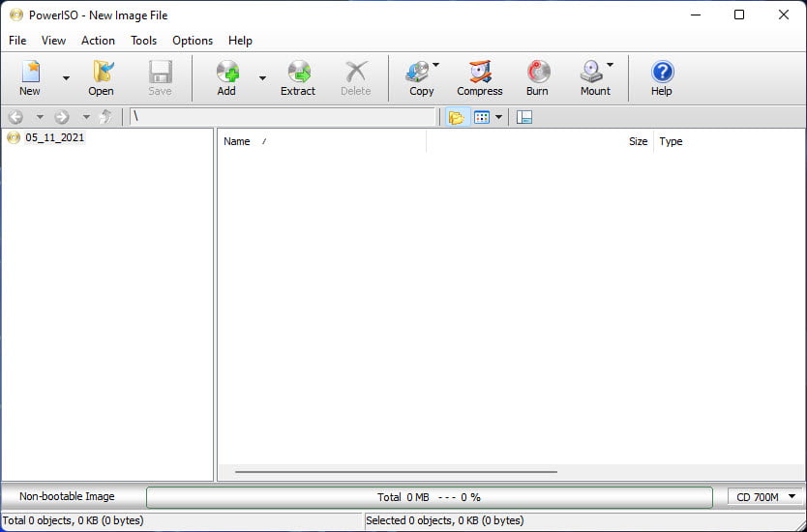This screenshot has height=532, width=807.
Task: Open forward navigation history dropdown
Action: (x=86, y=117)
